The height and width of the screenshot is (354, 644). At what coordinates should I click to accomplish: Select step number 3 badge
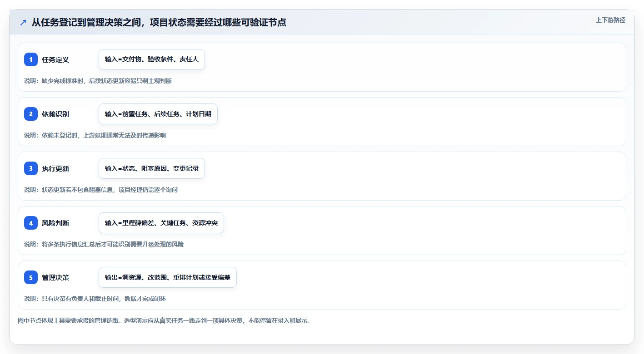pos(31,168)
